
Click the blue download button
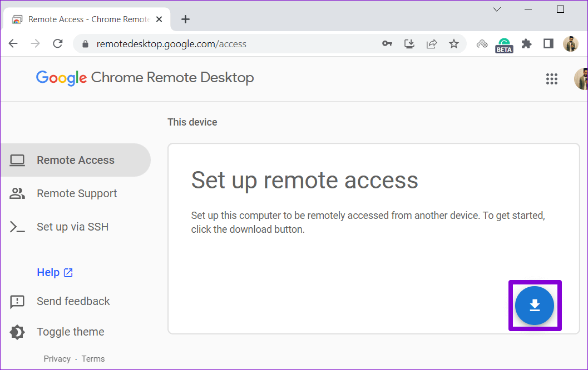coord(535,306)
